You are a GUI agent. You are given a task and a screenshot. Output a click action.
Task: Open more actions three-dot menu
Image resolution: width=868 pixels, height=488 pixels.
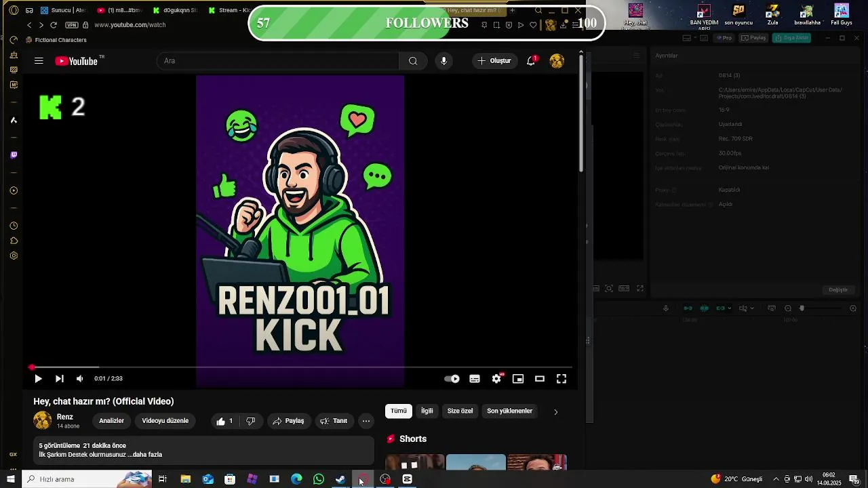coord(366,421)
